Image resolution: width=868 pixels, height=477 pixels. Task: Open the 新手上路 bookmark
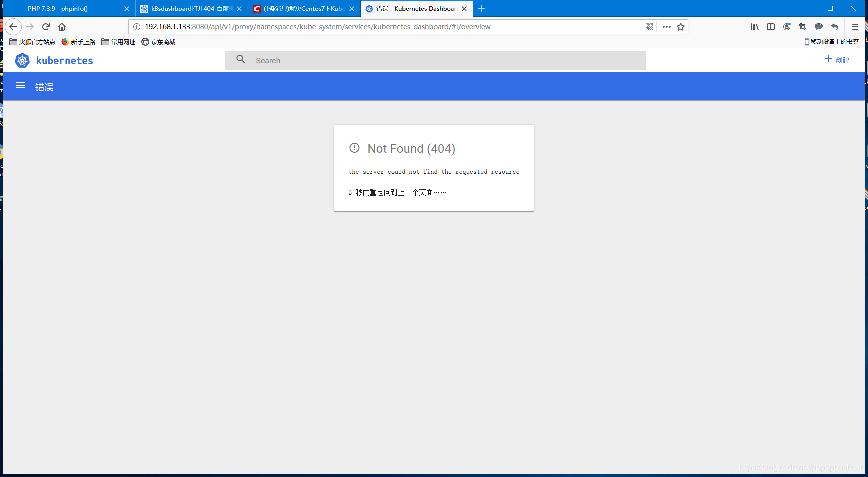(78, 42)
